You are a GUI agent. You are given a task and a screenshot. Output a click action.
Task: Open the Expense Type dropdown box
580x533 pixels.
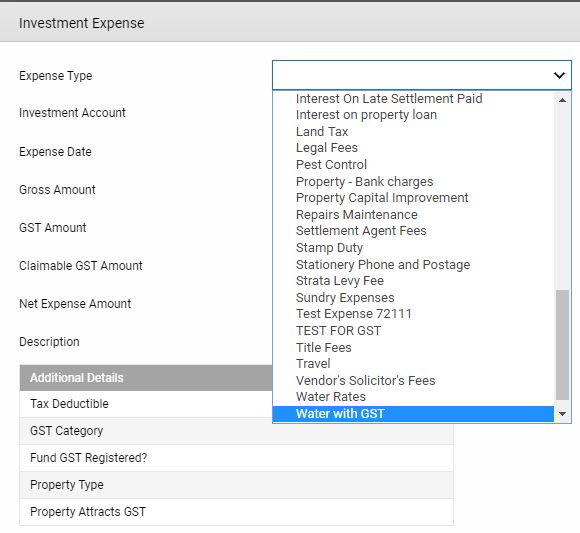[x=422, y=75]
